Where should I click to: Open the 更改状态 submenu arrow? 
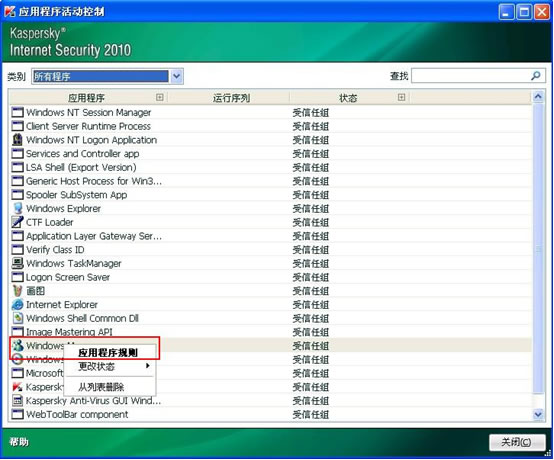[148, 366]
